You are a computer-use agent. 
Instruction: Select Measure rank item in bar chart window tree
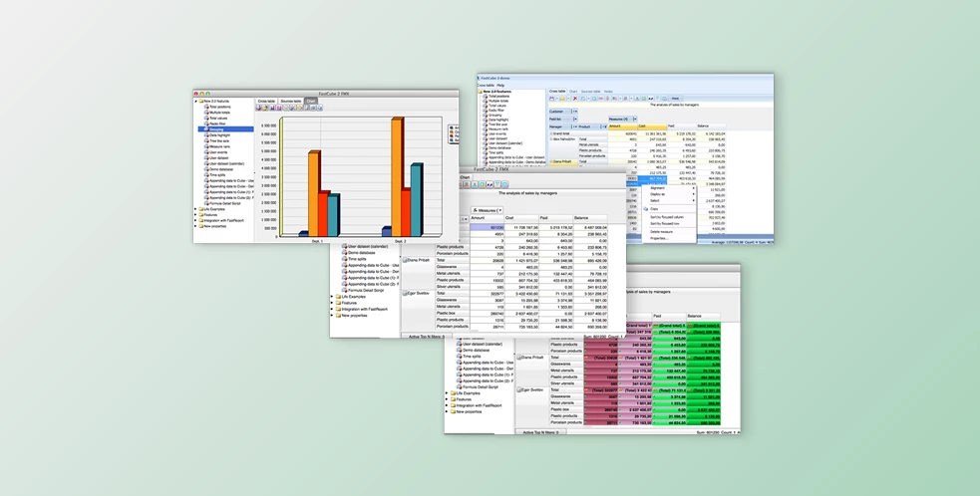(219, 146)
